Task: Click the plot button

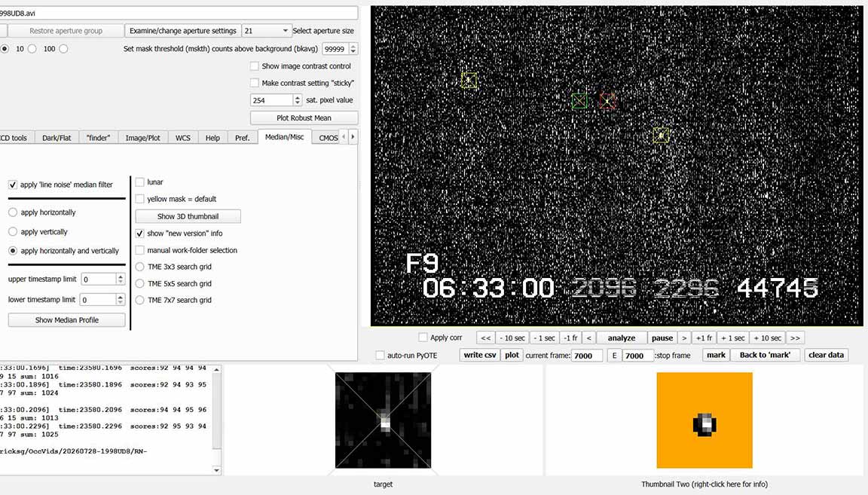Action: coord(512,355)
